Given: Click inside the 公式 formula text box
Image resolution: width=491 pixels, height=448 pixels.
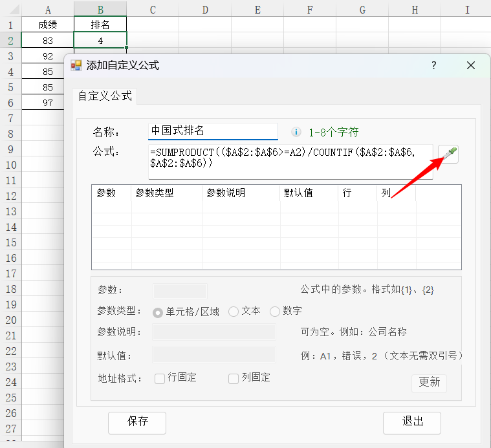Looking at the screenshot, I should 291,162.
